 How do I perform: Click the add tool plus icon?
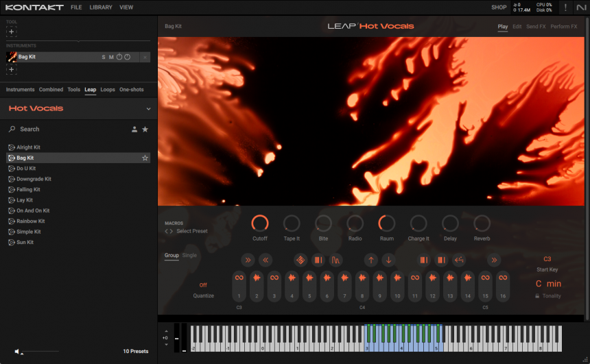11,32
